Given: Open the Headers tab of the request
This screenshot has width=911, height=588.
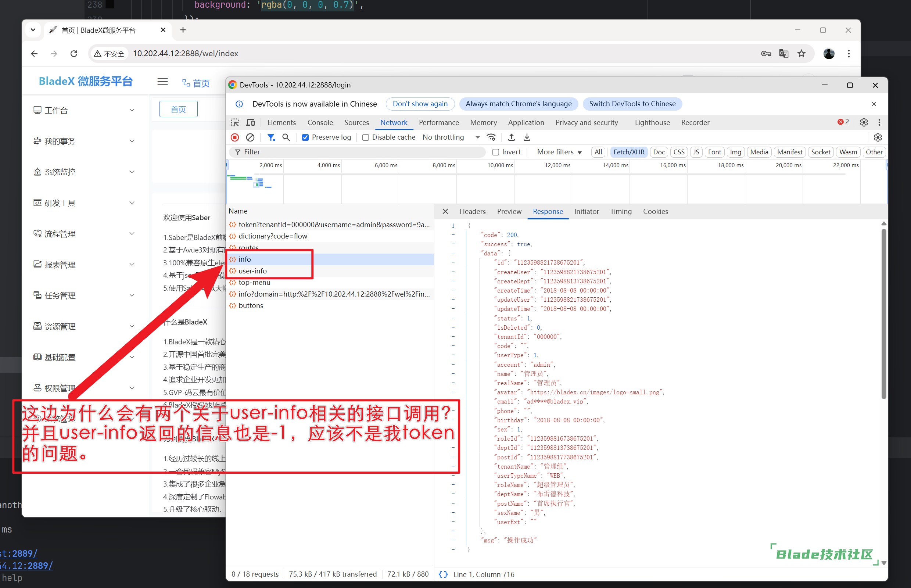Looking at the screenshot, I should point(472,212).
